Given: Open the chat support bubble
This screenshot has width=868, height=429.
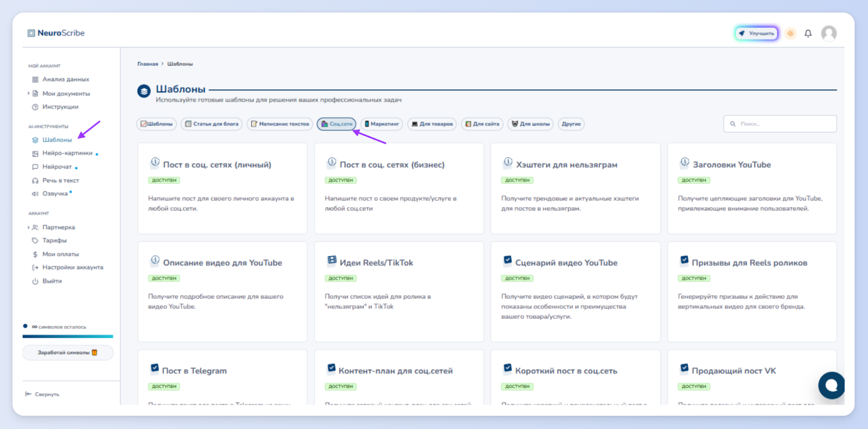Looking at the screenshot, I should click(832, 386).
